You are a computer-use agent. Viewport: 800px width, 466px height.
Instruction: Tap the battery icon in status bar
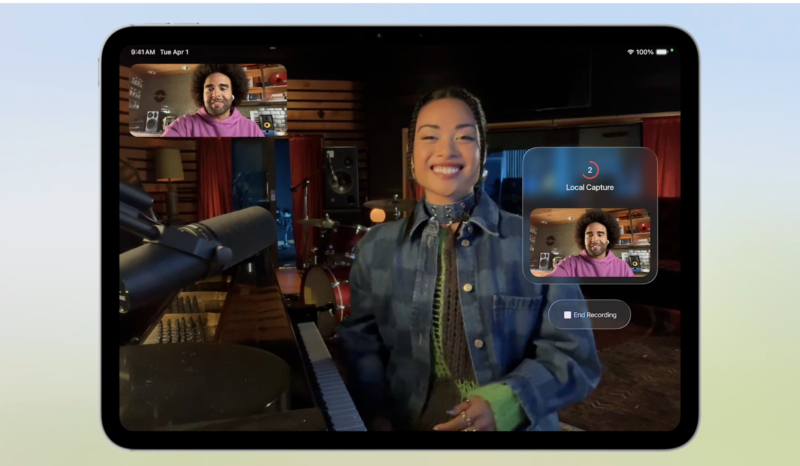[x=661, y=52]
